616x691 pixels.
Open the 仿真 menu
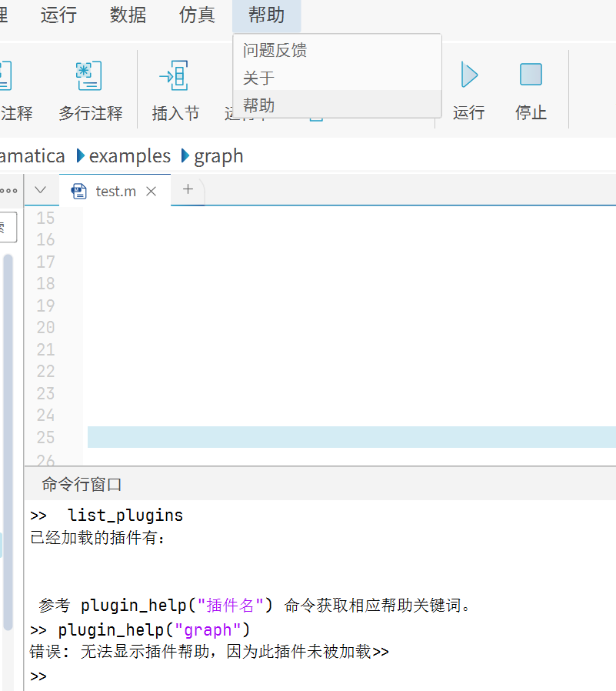click(x=196, y=15)
